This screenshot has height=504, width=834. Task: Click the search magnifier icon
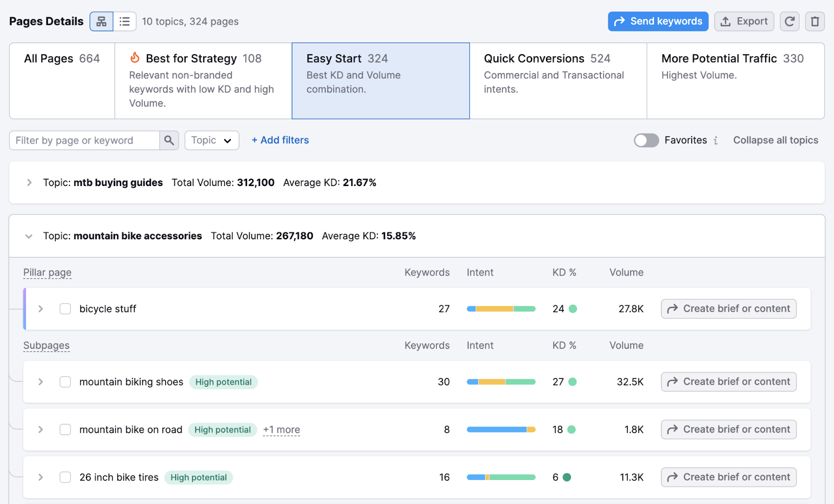169,140
